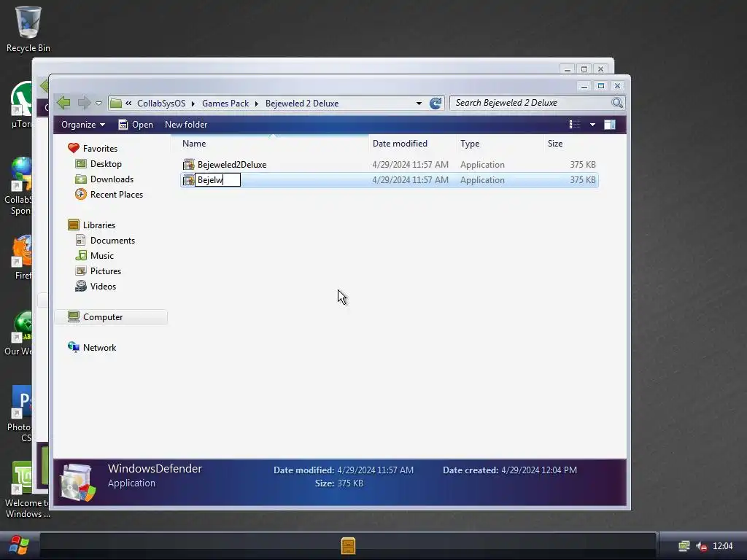Open the Documents library
This screenshot has height=560, width=747.
click(x=112, y=241)
